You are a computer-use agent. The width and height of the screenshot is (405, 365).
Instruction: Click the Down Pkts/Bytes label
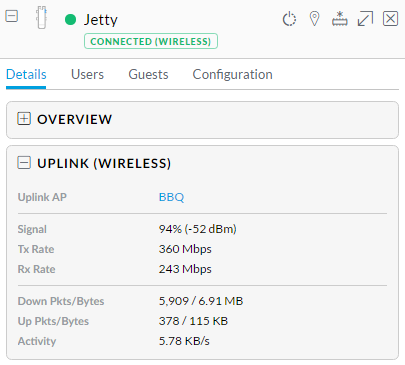point(61,301)
